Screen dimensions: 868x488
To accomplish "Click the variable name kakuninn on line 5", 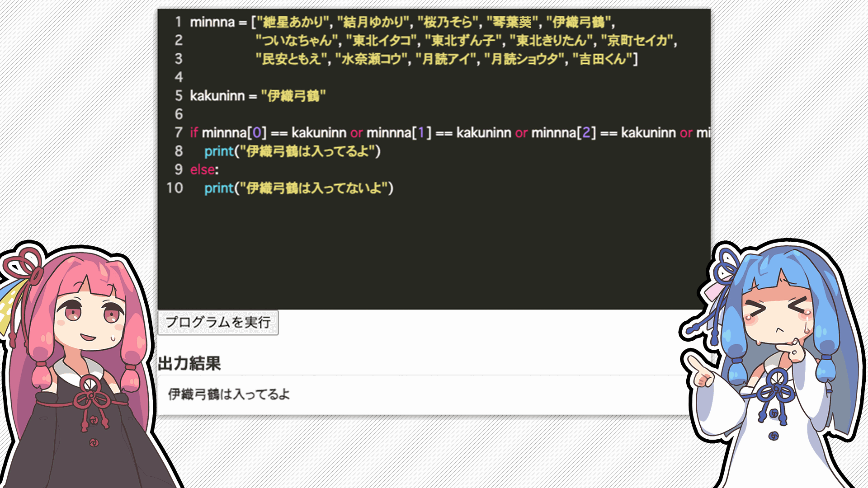I will pos(217,96).
